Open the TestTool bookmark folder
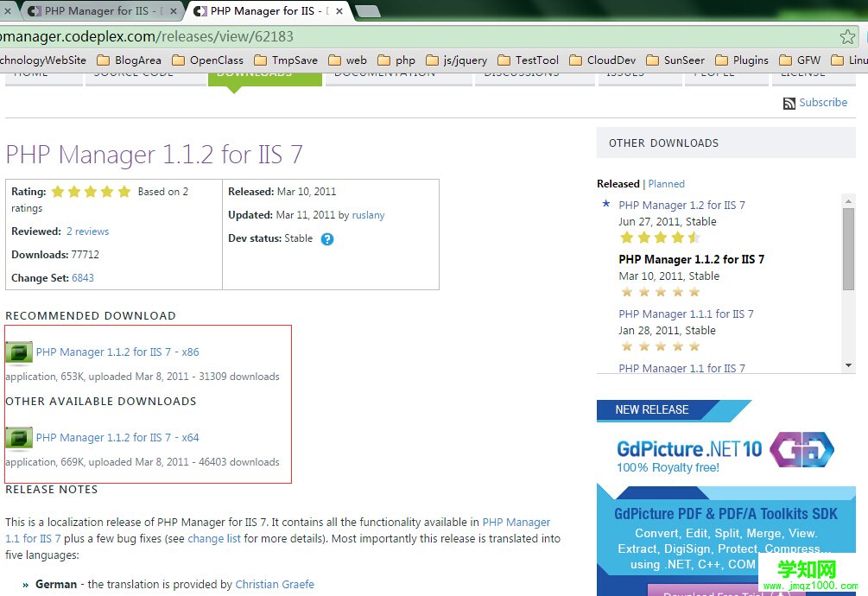The height and width of the screenshot is (596, 868). (x=528, y=60)
